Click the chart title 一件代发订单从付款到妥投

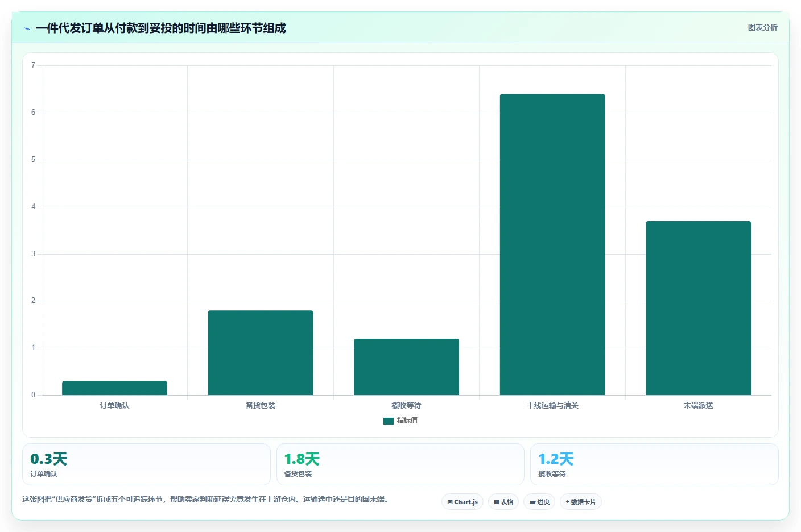point(160,28)
